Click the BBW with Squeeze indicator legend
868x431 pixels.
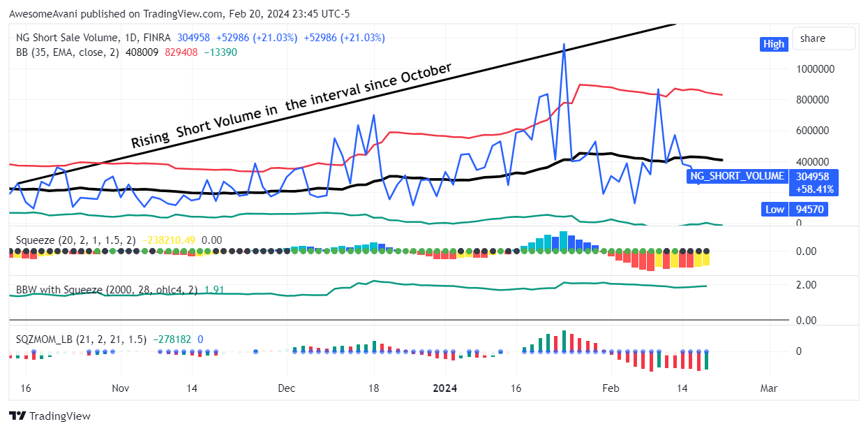coord(106,289)
